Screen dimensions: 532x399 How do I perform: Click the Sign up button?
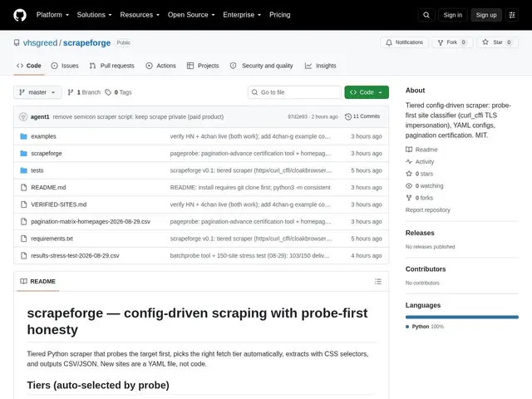click(486, 15)
